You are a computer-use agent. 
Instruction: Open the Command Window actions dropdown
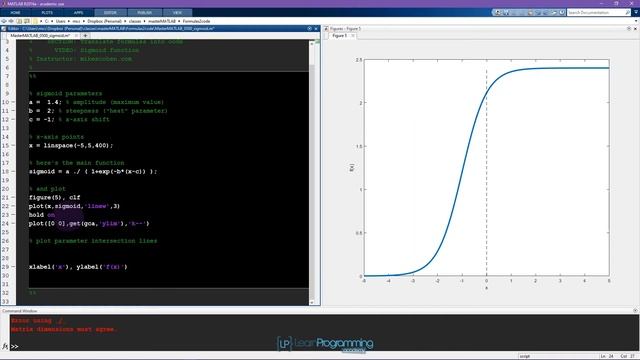[635, 311]
